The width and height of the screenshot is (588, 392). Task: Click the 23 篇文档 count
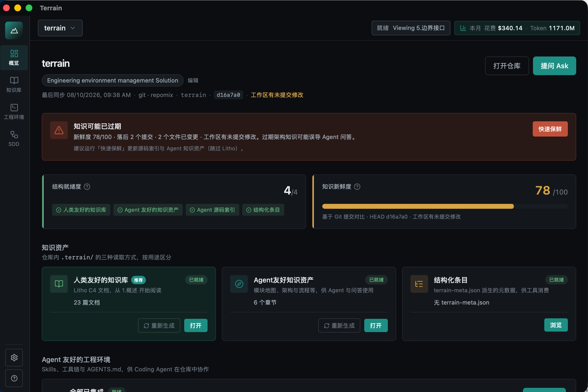click(87, 303)
